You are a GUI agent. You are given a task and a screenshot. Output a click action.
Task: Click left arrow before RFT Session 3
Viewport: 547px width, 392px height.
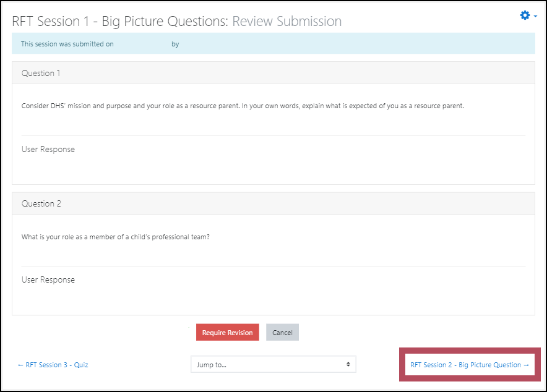20,365
